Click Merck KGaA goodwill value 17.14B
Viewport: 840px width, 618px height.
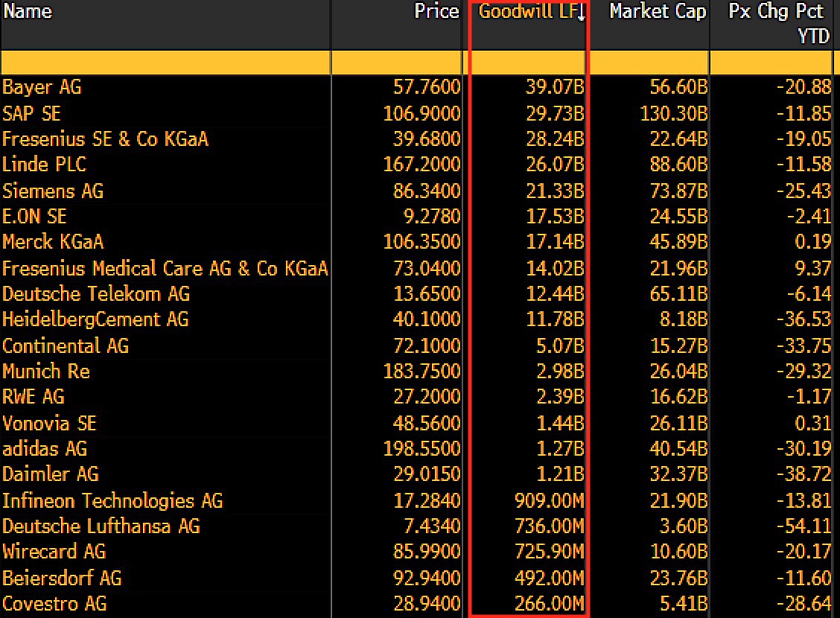click(555, 242)
